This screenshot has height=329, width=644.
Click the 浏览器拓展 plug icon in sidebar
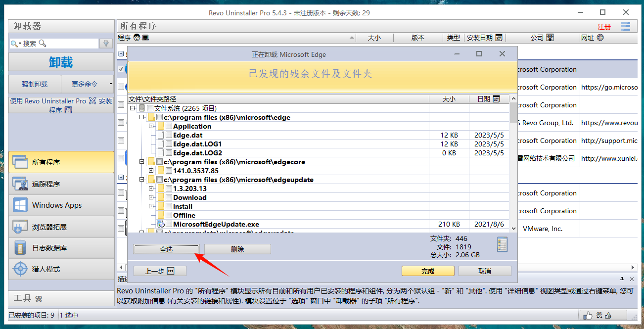pyautogui.click(x=20, y=227)
